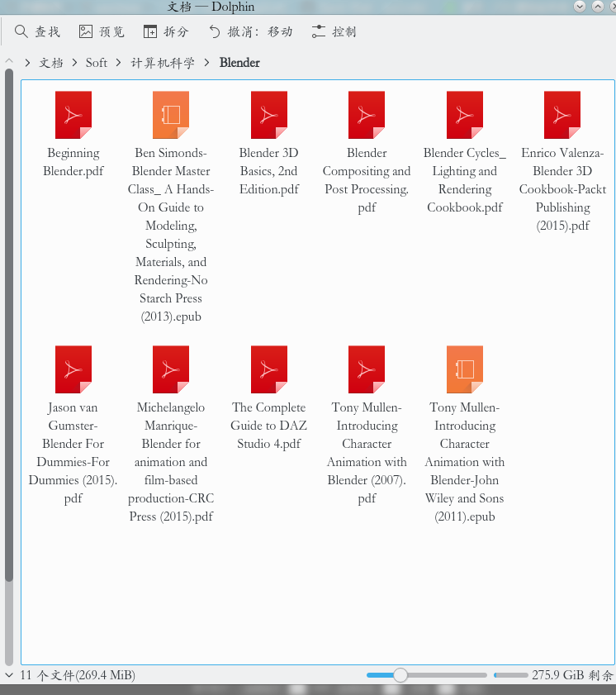
Task: Click the 查找 toolbar label
Action: (47, 32)
